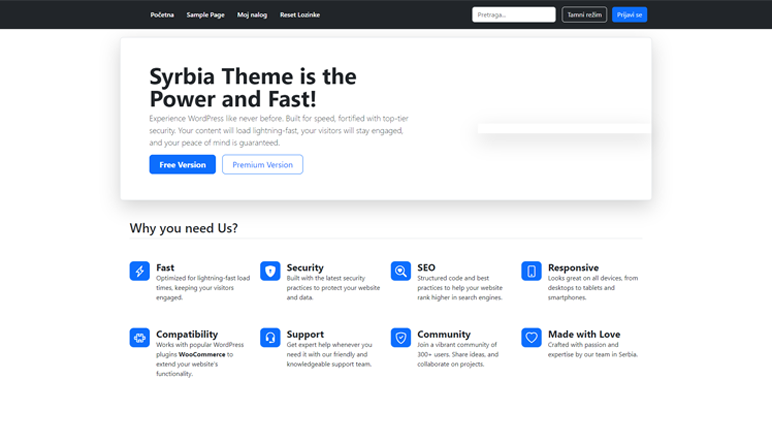
Task: Focus the Pretraga search field
Action: [513, 15]
